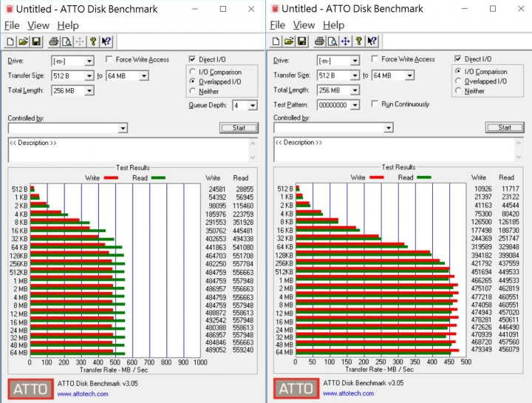532x403 pixels.
Task: Select Overlapped I/O radio in left window
Action: tap(193, 81)
